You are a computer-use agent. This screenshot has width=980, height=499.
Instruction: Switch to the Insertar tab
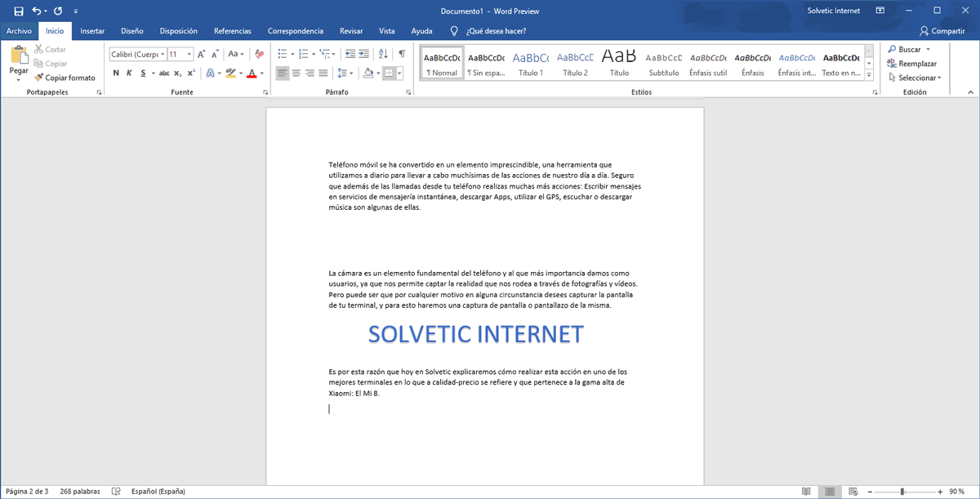92,31
